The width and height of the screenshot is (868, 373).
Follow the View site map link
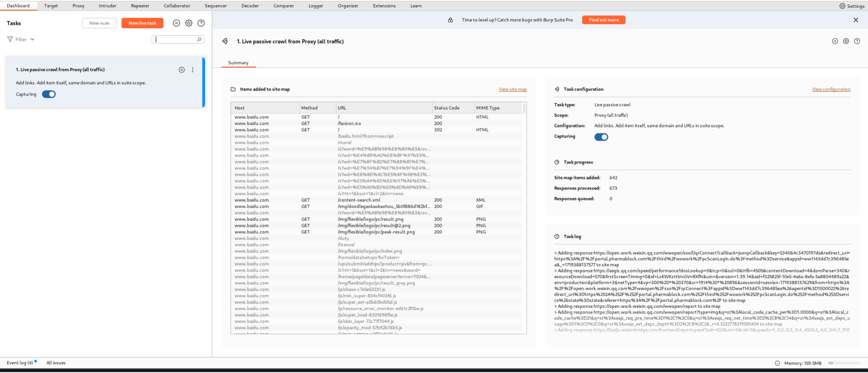point(513,89)
